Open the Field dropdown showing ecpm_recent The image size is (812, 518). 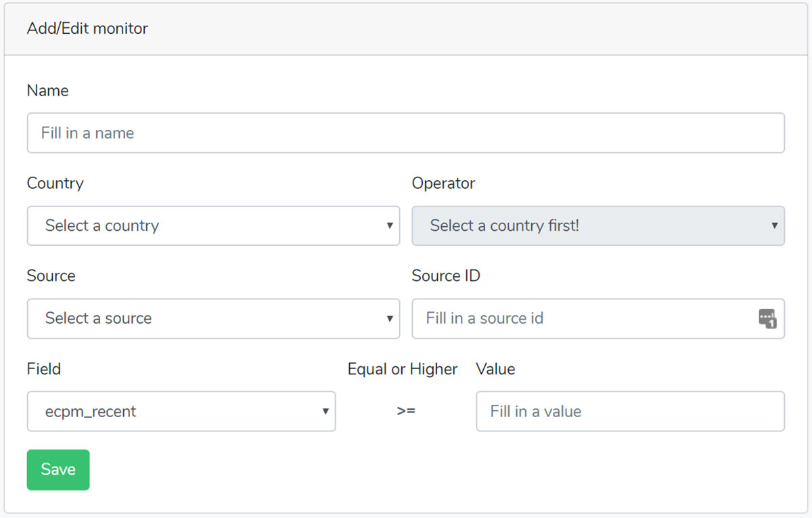coord(181,411)
